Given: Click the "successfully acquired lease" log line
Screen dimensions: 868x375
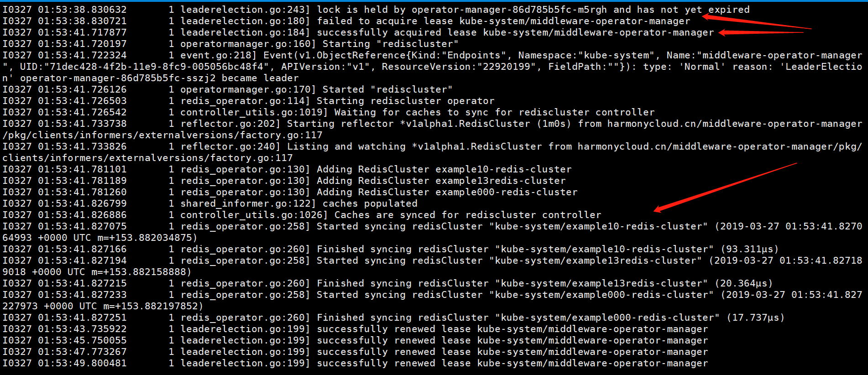Looking at the screenshot, I should click(x=358, y=32).
